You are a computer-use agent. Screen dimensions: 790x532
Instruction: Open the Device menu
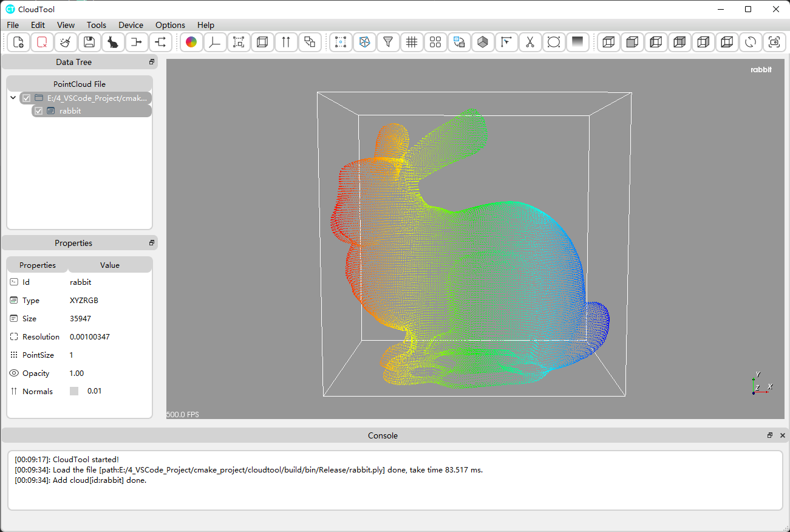tap(131, 25)
